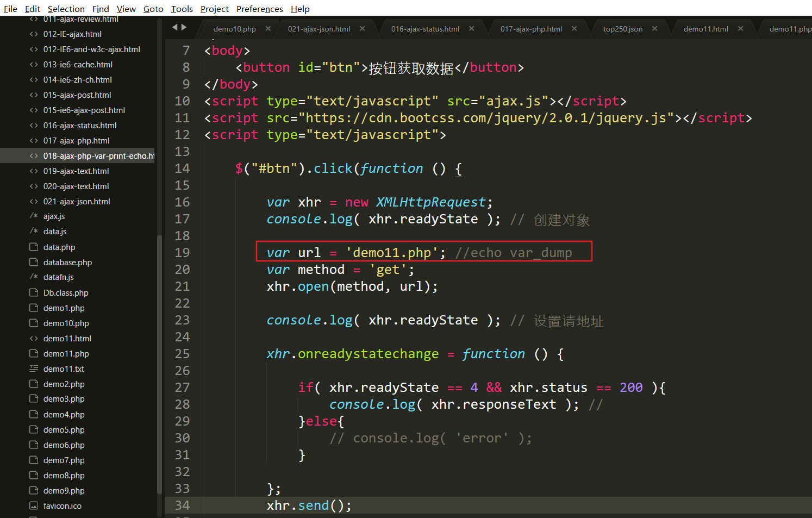Open ajax.js in the sidebar
Screen dimensions: 812x518
54,216
